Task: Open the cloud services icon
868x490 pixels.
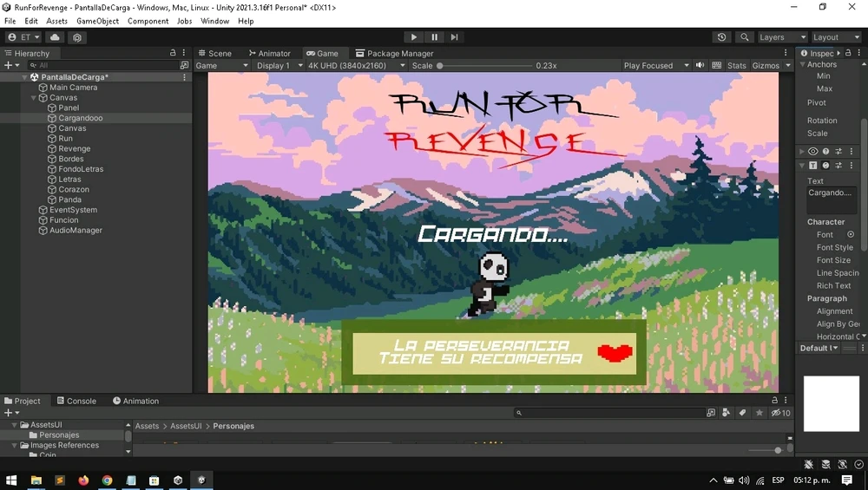Action: [55, 37]
